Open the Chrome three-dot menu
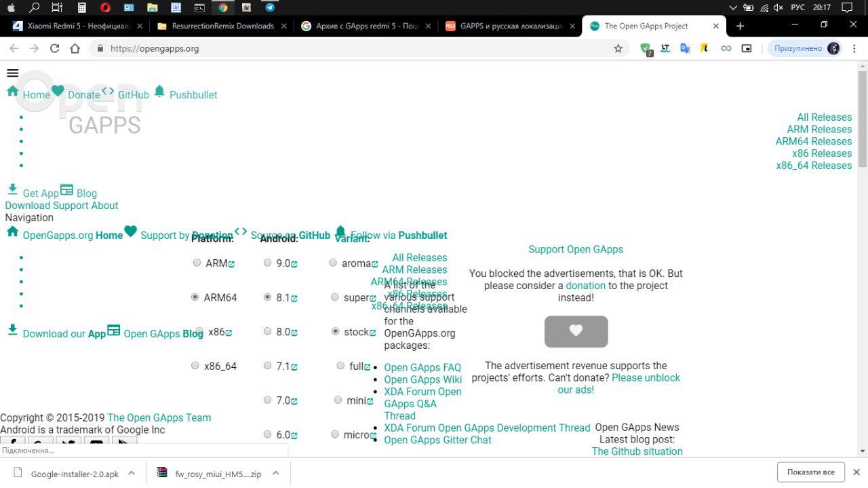The height and width of the screenshot is (488, 868). pyautogui.click(x=853, y=48)
